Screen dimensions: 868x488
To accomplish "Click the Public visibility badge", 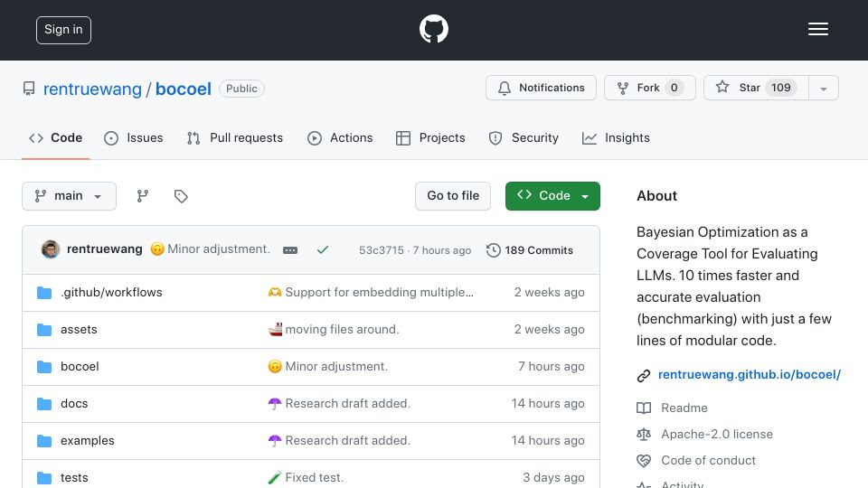I will click(x=241, y=89).
